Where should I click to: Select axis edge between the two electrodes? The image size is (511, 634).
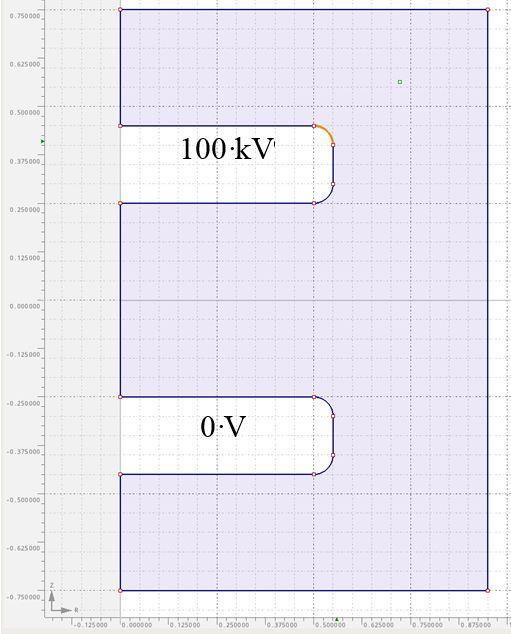pyautogui.click(x=120, y=300)
